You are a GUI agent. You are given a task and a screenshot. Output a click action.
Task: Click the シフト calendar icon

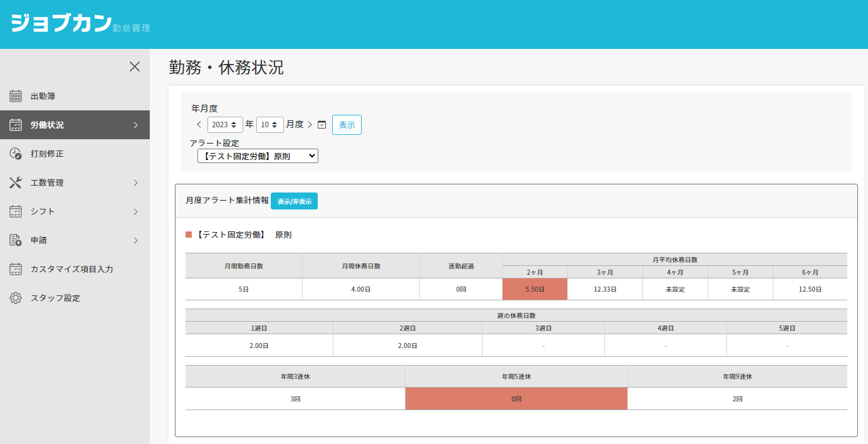coord(16,211)
